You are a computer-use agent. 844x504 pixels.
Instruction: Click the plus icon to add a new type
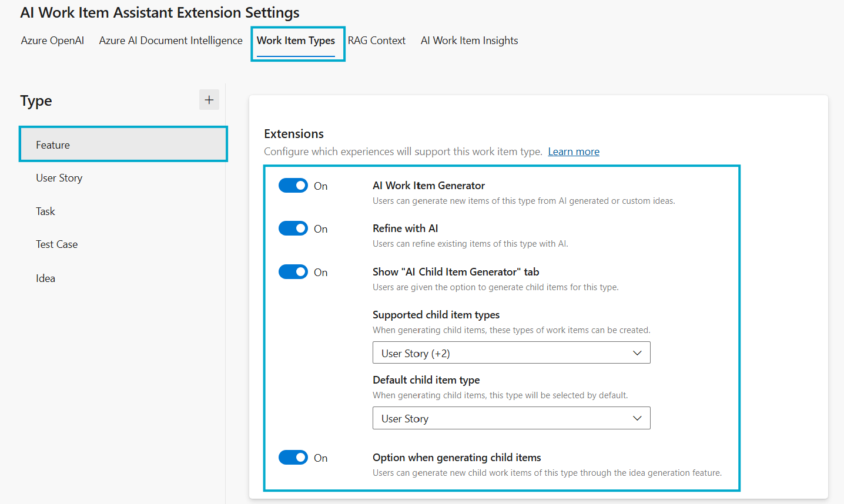click(x=209, y=99)
